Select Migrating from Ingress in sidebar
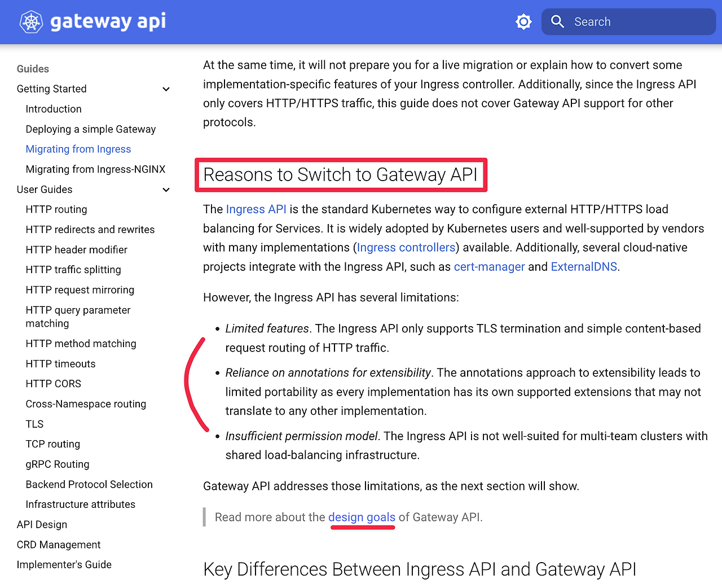The image size is (722, 588). click(x=78, y=149)
